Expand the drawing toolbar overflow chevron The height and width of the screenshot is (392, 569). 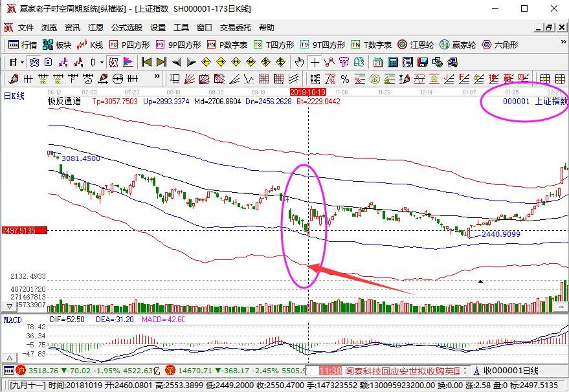(x=157, y=76)
